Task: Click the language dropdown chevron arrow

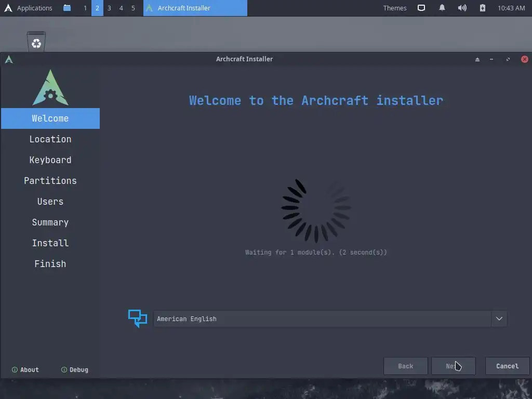Action: pyautogui.click(x=499, y=318)
